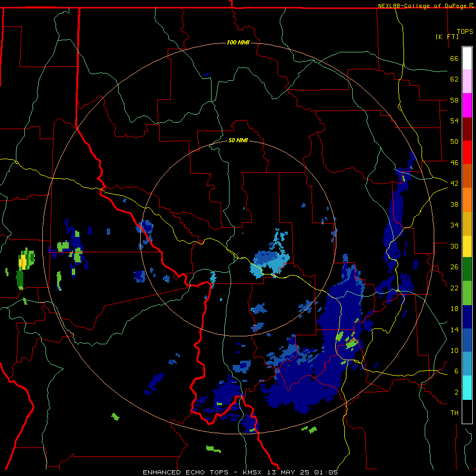Click the navy 14-18 legend swatch
The image size is (476, 476).
[x=467, y=317]
